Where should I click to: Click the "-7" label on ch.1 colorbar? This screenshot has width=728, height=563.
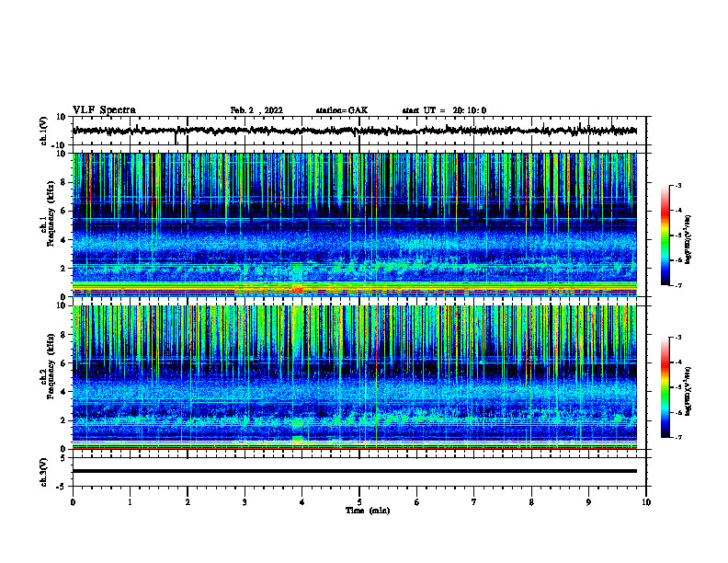(x=678, y=286)
